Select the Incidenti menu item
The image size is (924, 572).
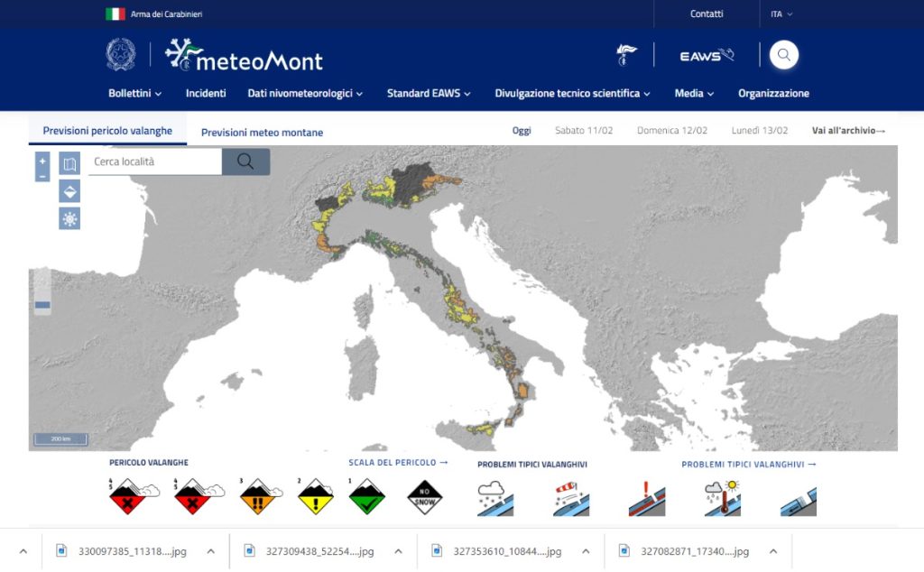coord(206,93)
